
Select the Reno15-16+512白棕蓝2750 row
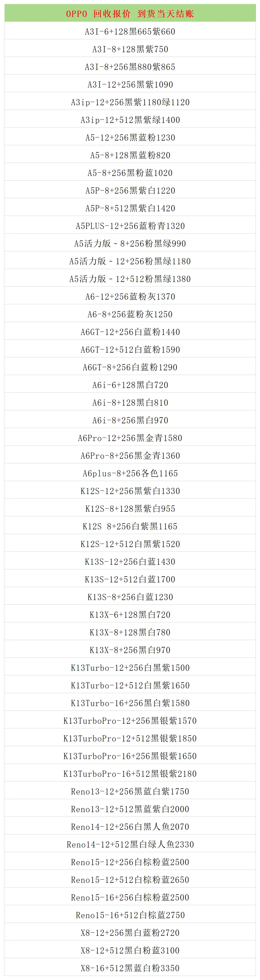pyautogui.click(x=130, y=915)
